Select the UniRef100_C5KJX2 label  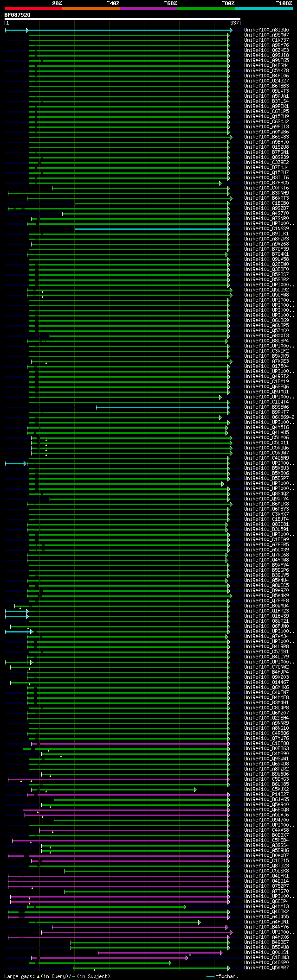(266, 790)
